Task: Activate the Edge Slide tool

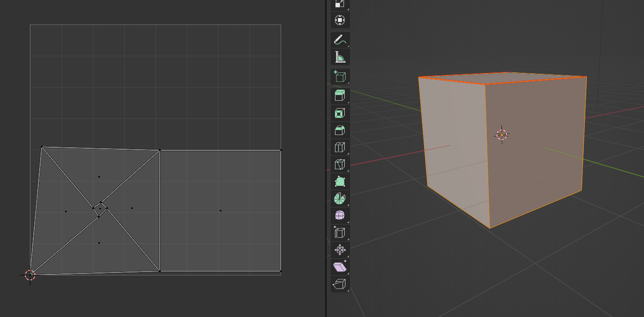Action: tap(340, 232)
